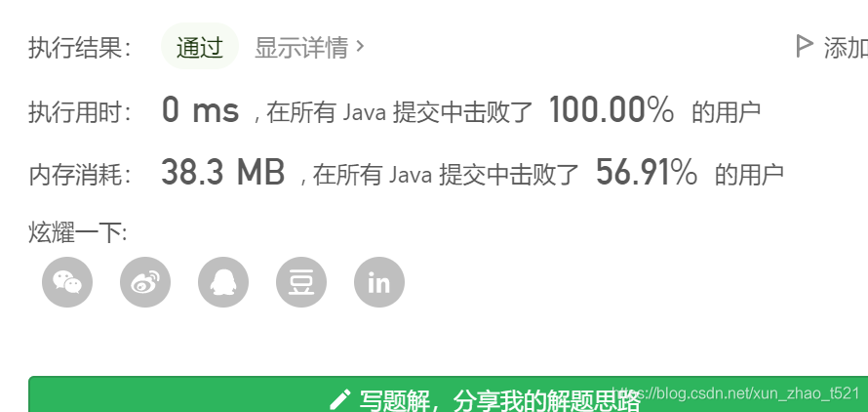Click the 内存消耗 label text
The width and height of the screenshot is (868, 412).
81,174
